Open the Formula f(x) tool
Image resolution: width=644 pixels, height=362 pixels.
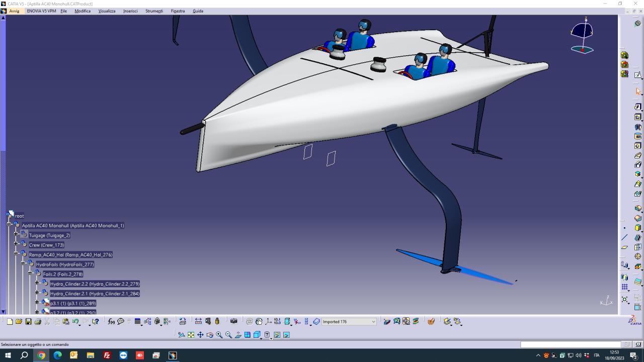pyautogui.click(x=111, y=322)
